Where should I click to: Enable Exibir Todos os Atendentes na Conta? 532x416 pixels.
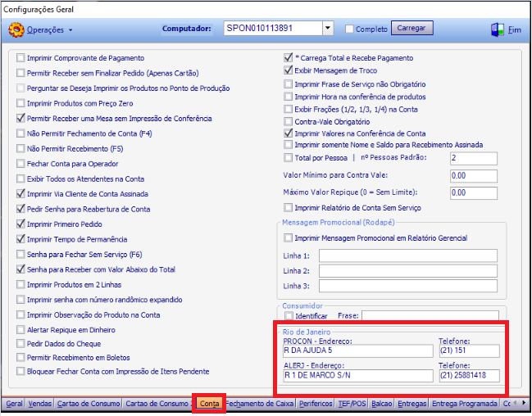click(20, 179)
